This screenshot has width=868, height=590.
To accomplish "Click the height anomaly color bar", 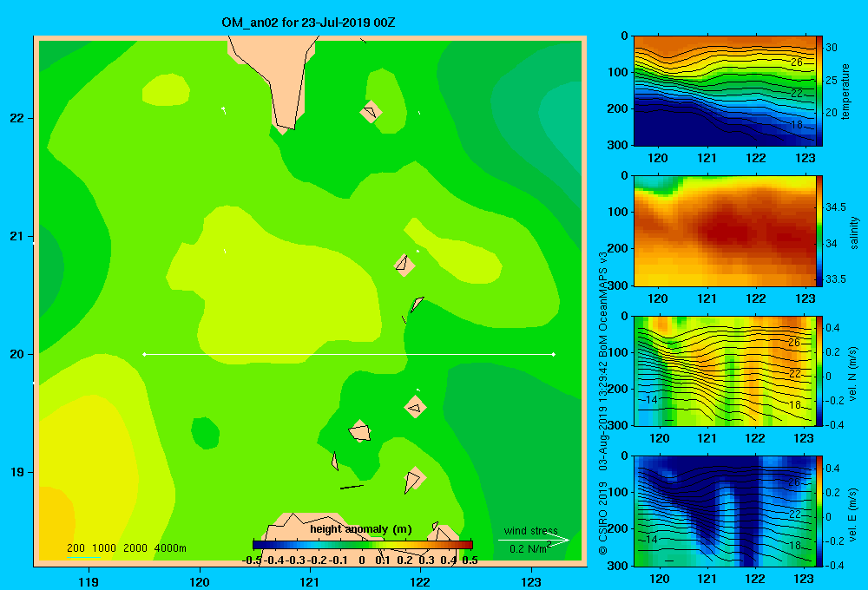I will [363, 545].
